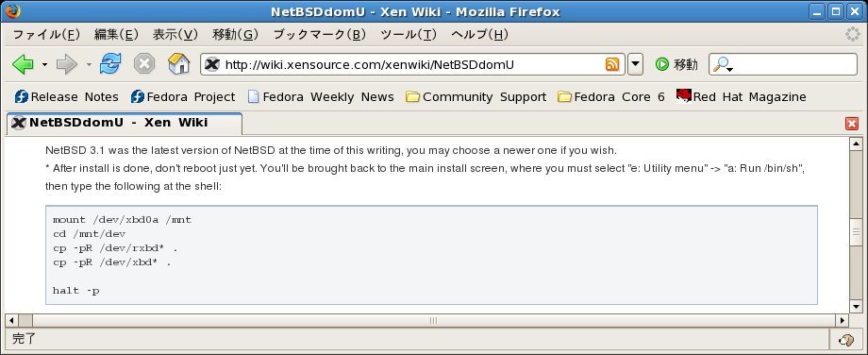Open the ブックマーク(B) menu
868x355 pixels.
point(320,34)
